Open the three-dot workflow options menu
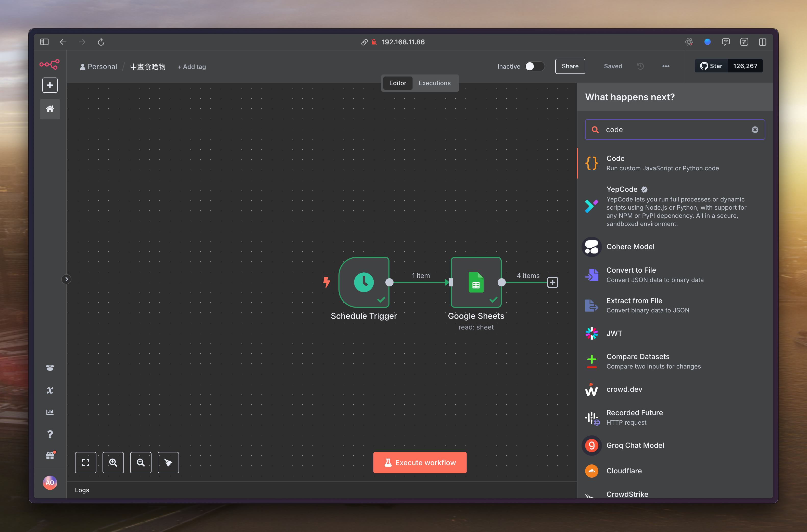 click(x=665, y=67)
